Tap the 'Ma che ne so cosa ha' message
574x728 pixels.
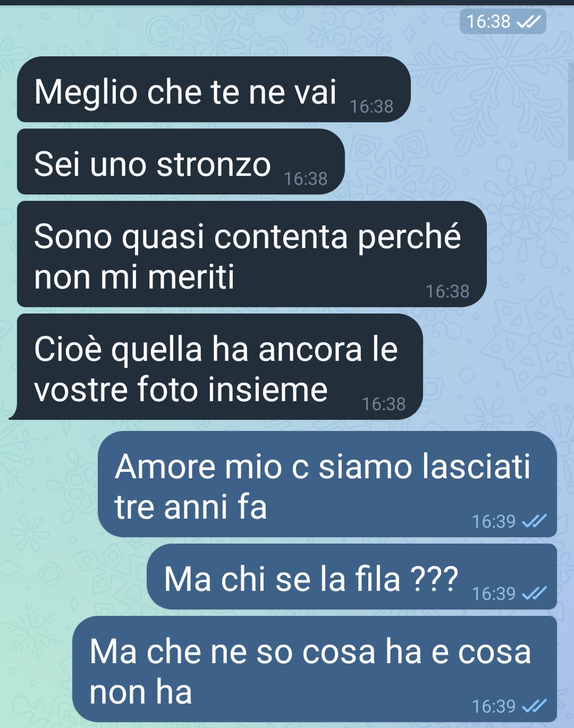(315, 669)
